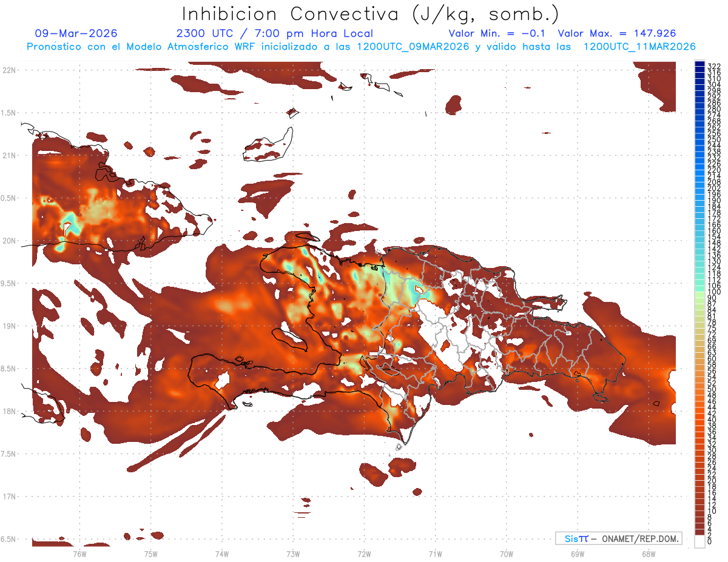
Task: Click the '75W' longitude label
Action: (x=150, y=554)
